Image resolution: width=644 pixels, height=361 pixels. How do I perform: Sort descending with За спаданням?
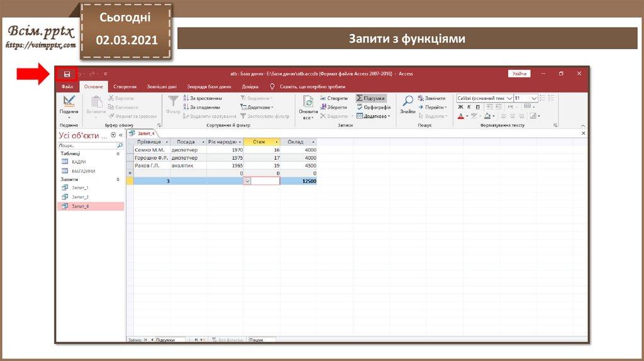pos(203,107)
